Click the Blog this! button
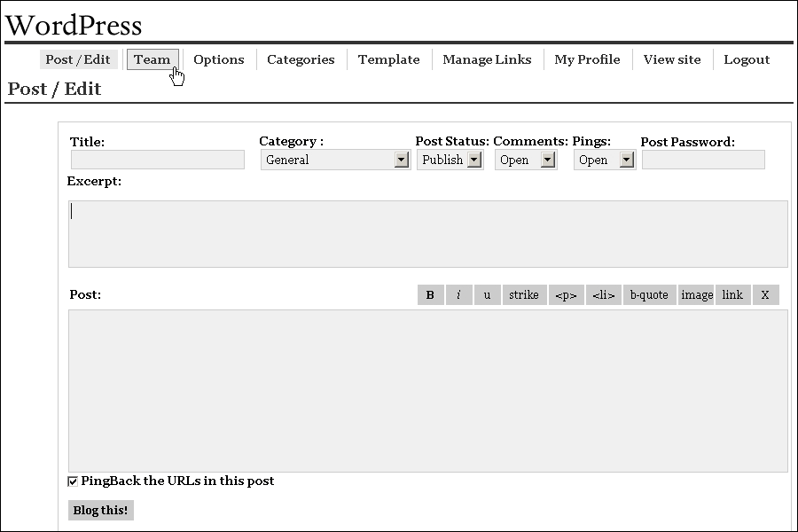The height and width of the screenshot is (532, 798). [x=101, y=510]
